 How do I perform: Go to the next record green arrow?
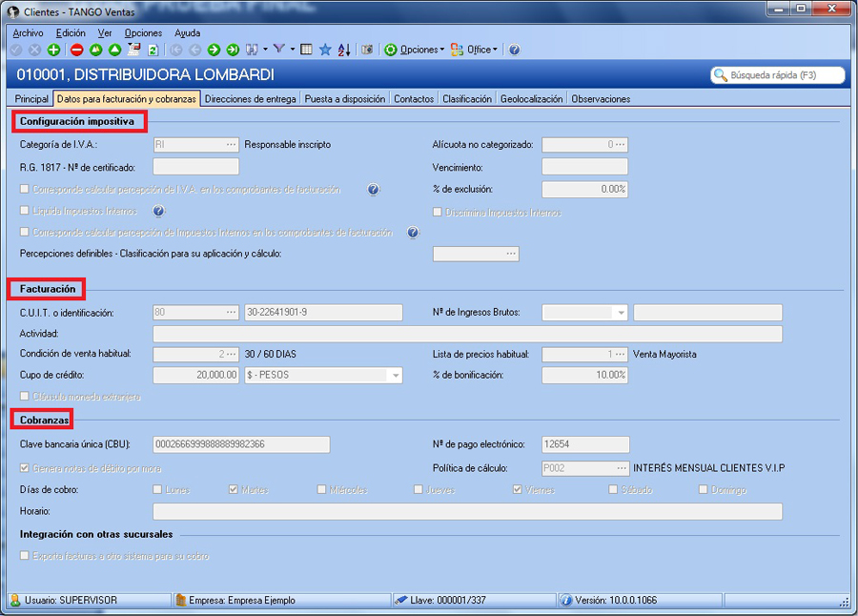[x=214, y=50]
